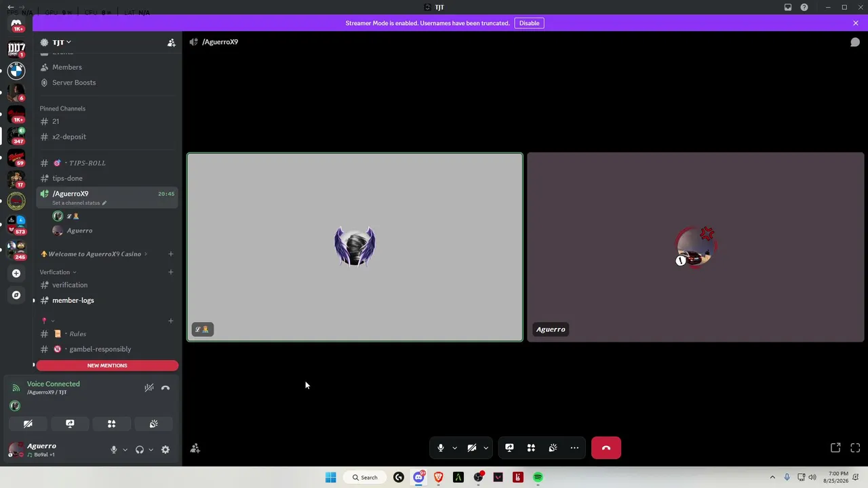The image size is (868, 488).
Task: Create channel in Verfication category
Action: pyautogui.click(x=171, y=272)
